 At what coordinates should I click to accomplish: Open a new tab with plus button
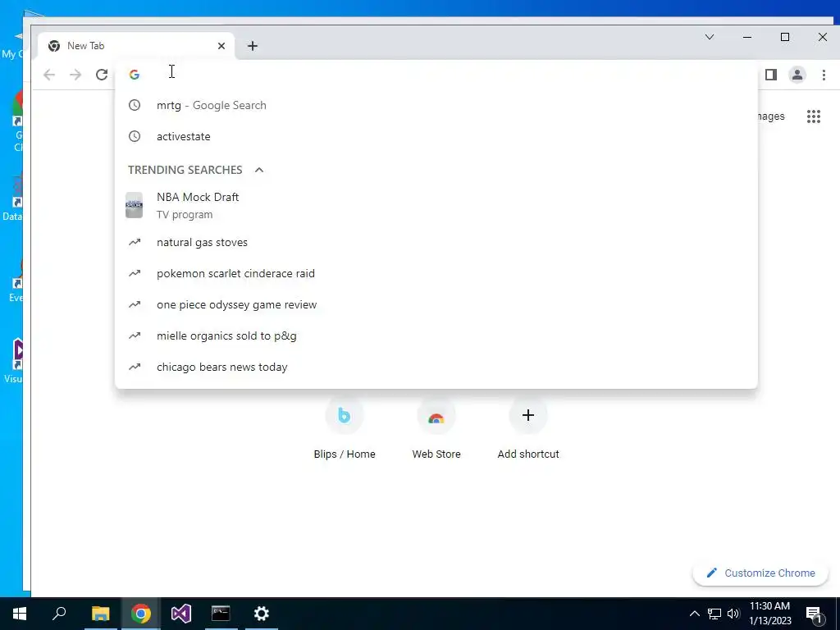253,46
